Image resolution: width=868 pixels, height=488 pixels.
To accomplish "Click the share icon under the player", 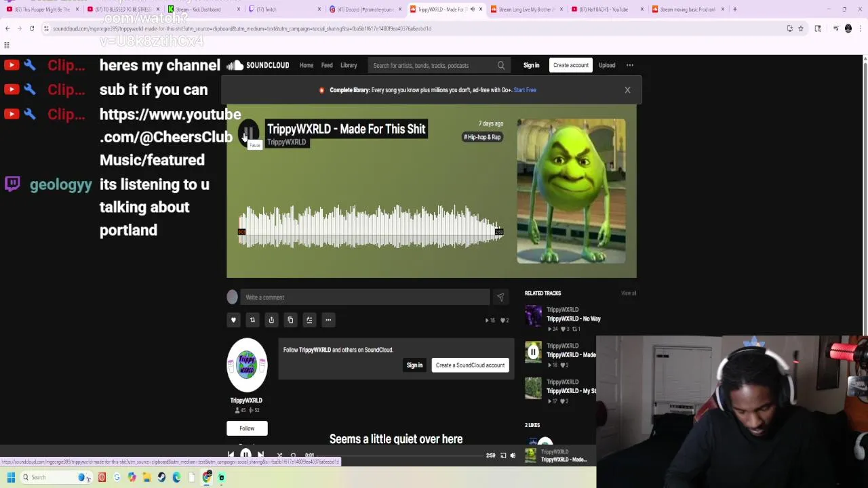I will coord(271,320).
